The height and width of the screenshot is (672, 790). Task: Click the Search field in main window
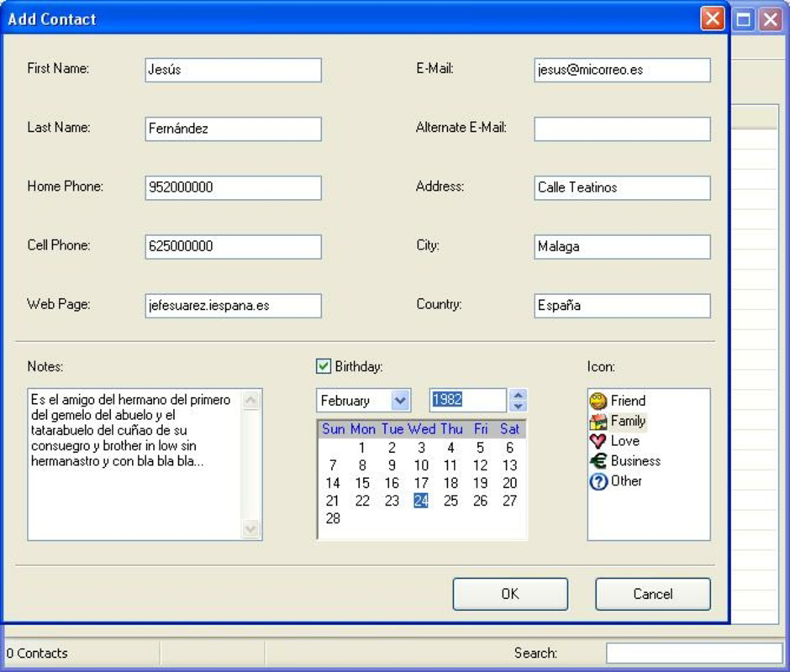[694, 654]
